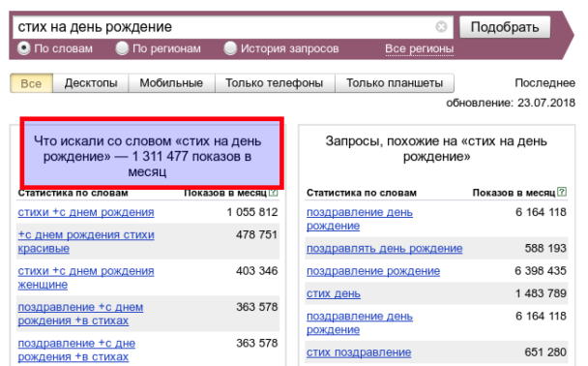Select the 'По словам' radio button

(x=24, y=48)
